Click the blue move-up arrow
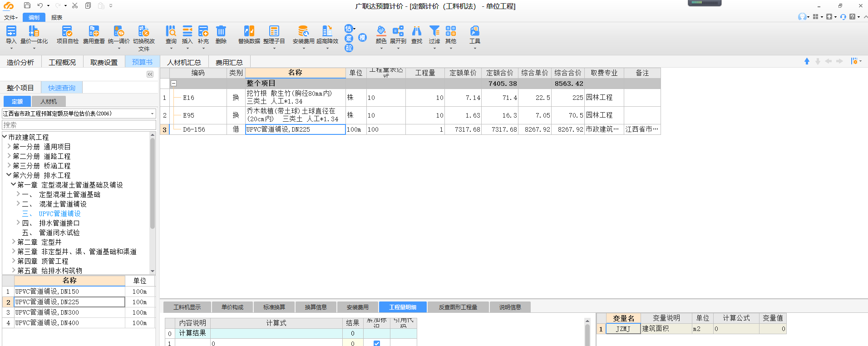 coord(807,61)
